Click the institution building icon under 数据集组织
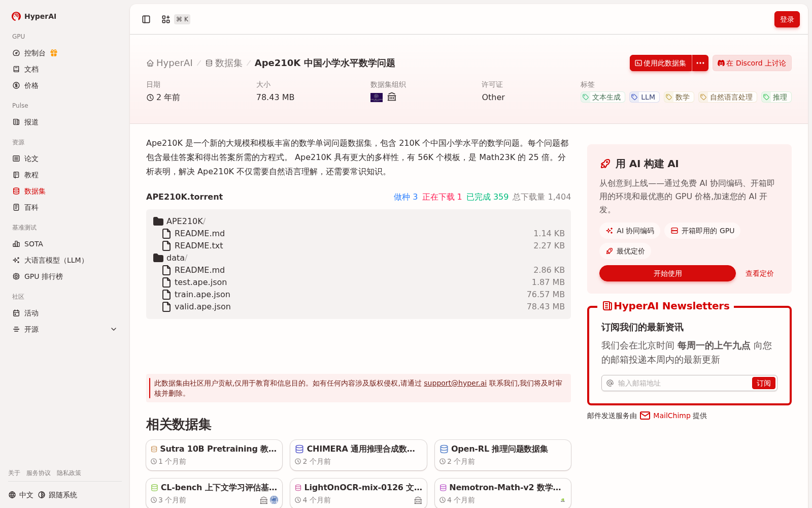The height and width of the screenshot is (508, 812). [392, 97]
